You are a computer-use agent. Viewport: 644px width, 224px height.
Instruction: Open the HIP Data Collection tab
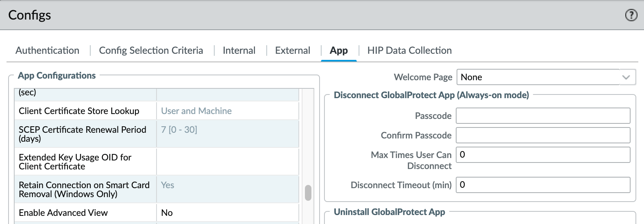coord(409,51)
